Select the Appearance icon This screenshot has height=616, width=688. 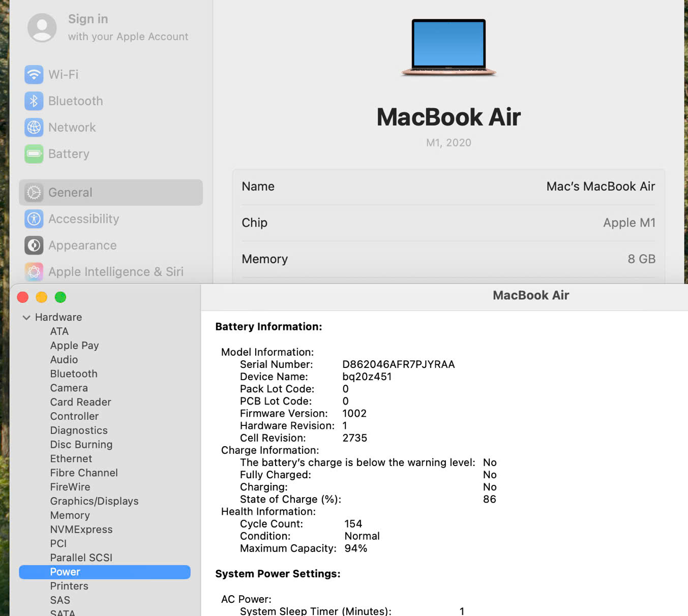tap(34, 245)
